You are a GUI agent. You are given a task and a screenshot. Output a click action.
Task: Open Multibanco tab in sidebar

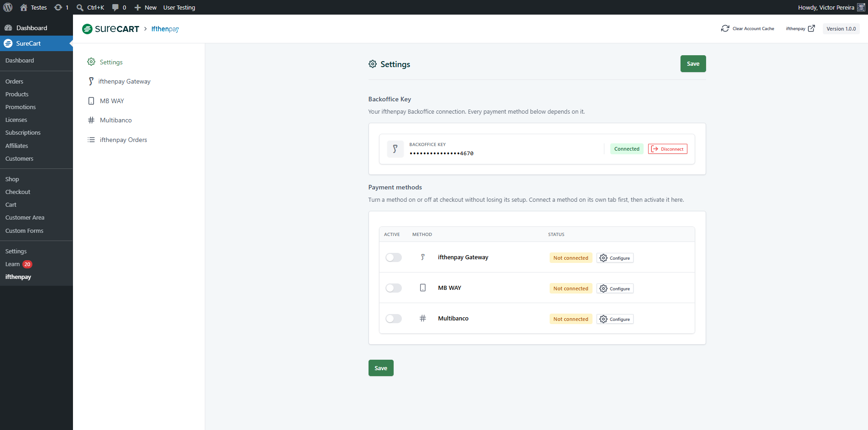[109, 120]
